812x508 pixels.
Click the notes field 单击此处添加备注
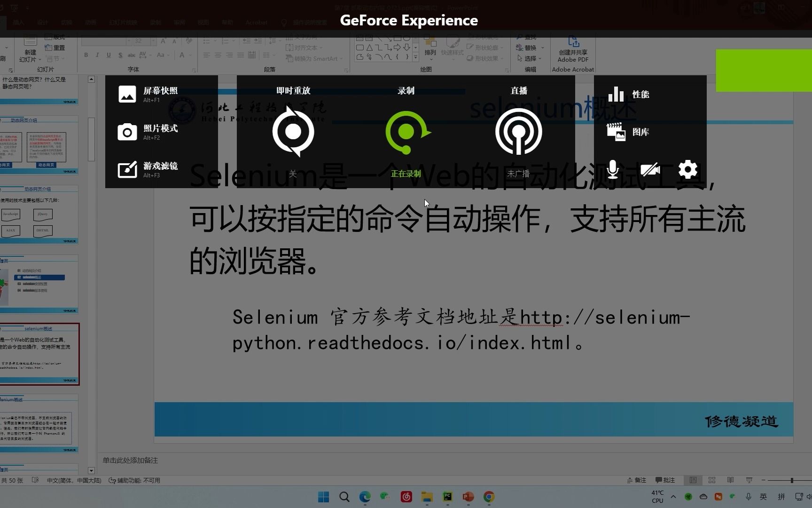pyautogui.click(x=130, y=460)
